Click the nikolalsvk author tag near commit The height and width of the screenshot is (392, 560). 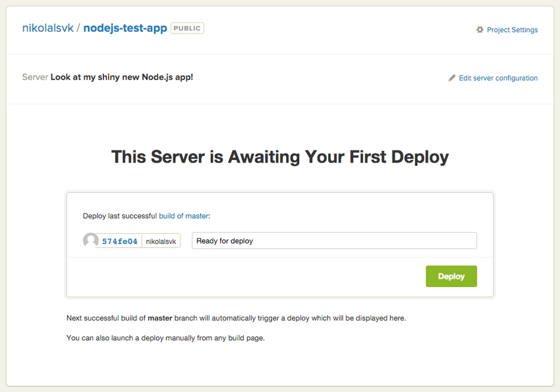(161, 241)
